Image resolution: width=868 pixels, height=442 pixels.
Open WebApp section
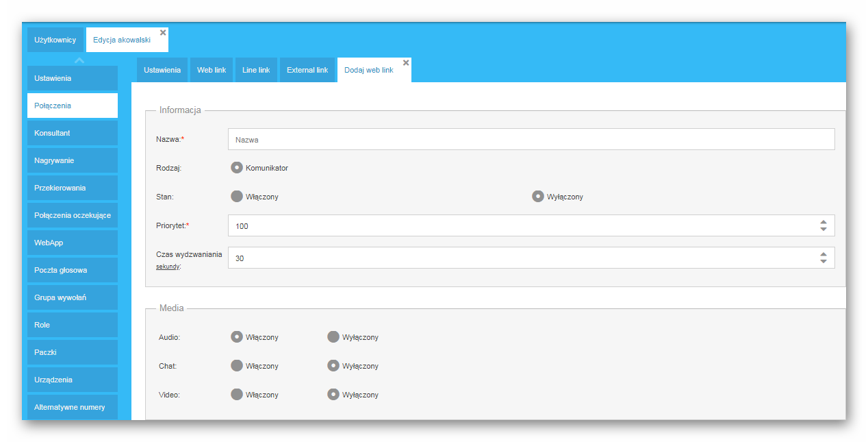pyautogui.click(x=73, y=243)
